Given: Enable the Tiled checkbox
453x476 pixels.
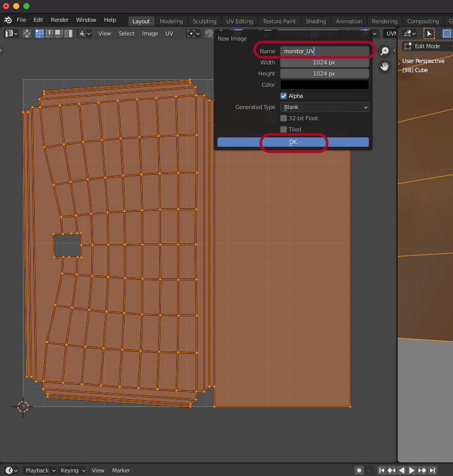Looking at the screenshot, I should click(x=284, y=129).
